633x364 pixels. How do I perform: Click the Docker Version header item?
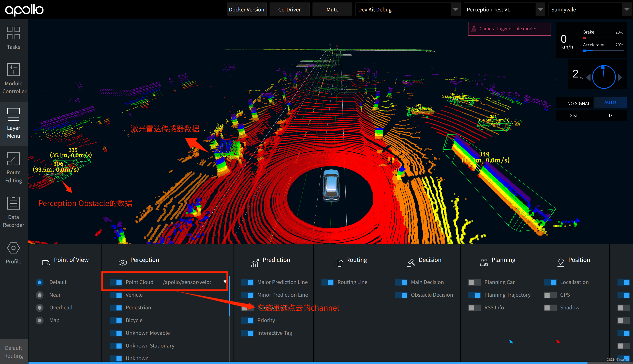pos(246,10)
